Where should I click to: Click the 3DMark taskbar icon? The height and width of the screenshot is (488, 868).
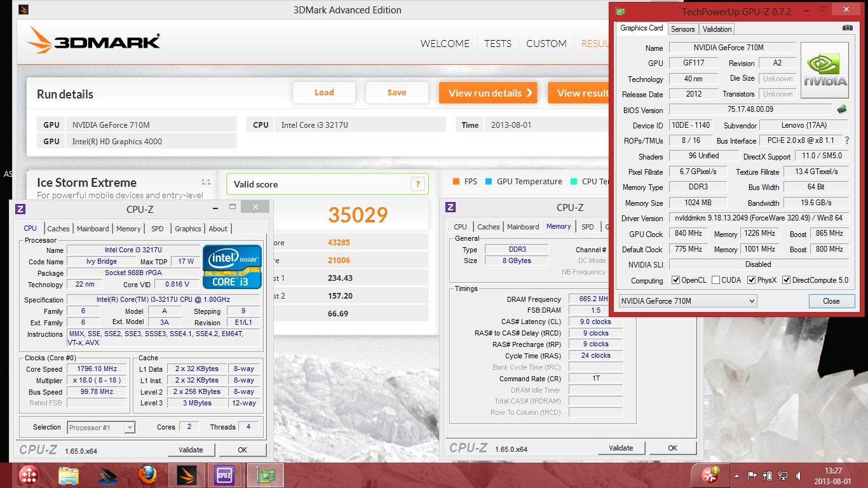click(187, 475)
